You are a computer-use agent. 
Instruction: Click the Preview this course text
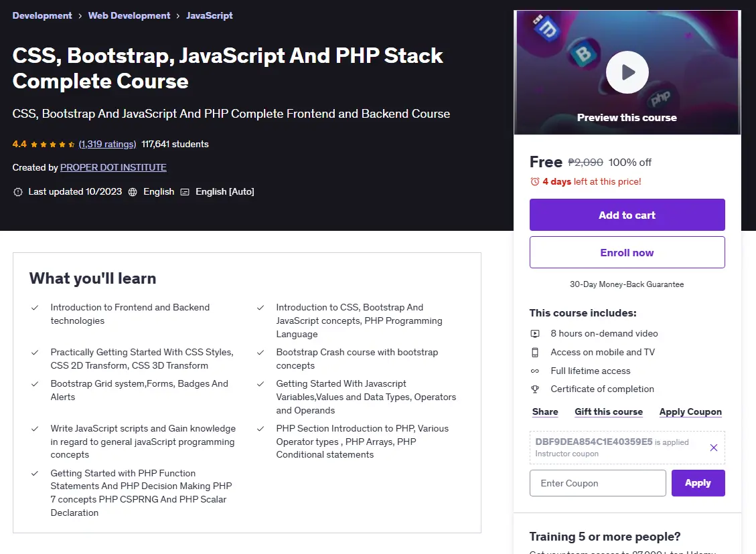point(627,118)
